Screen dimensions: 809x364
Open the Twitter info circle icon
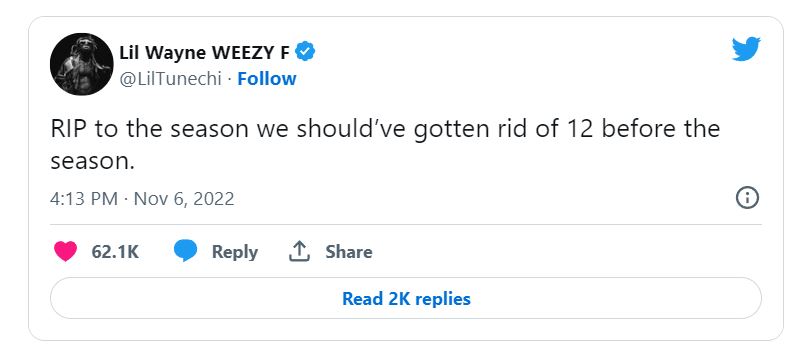coord(747,198)
